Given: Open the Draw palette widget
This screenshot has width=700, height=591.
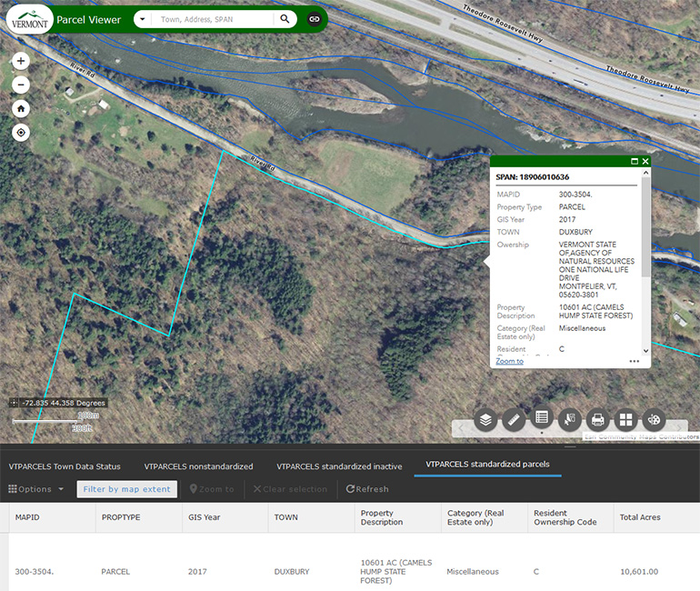Looking at the screenshot, I should [654, 420].
